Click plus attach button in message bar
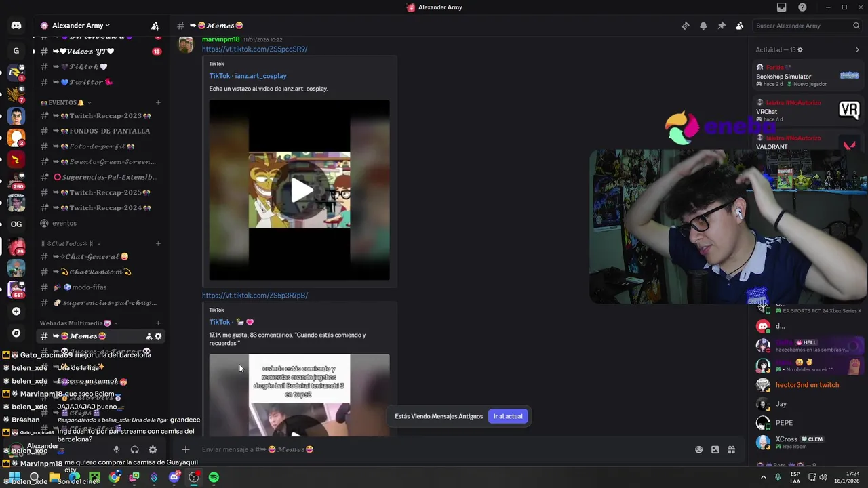This screenshot has width=868, height=488. coord(185,449)
